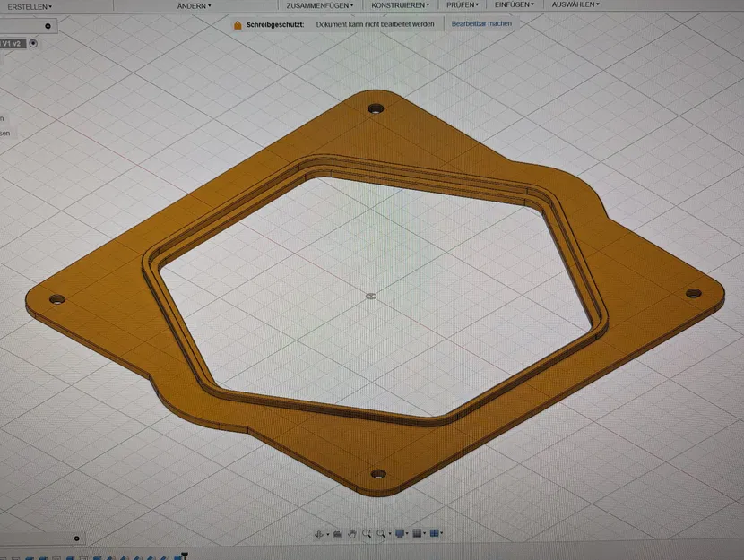This screenshot has height=560, width=744.
Task: Open the AUSWÄHLEN menu
Action: tap(574, 4)
